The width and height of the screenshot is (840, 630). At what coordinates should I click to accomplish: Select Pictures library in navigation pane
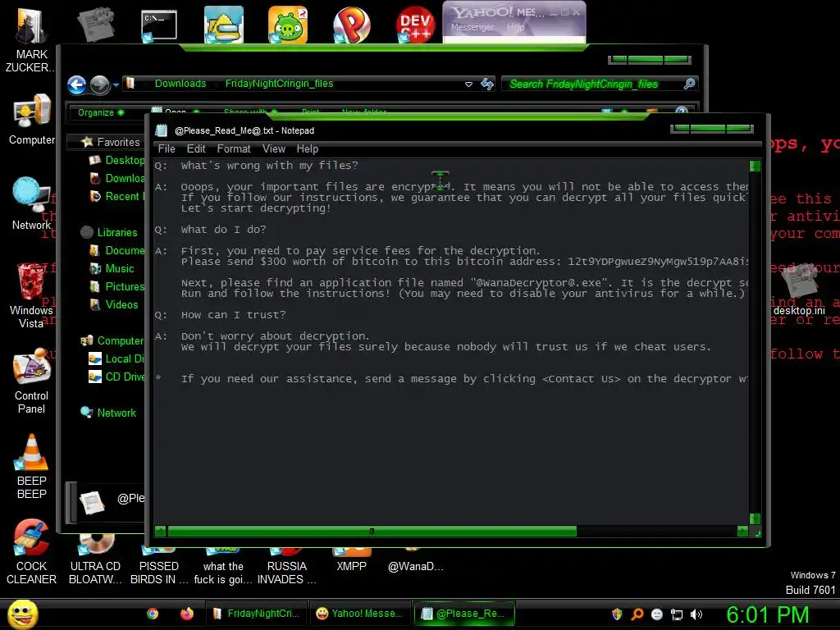pos(118,286)
